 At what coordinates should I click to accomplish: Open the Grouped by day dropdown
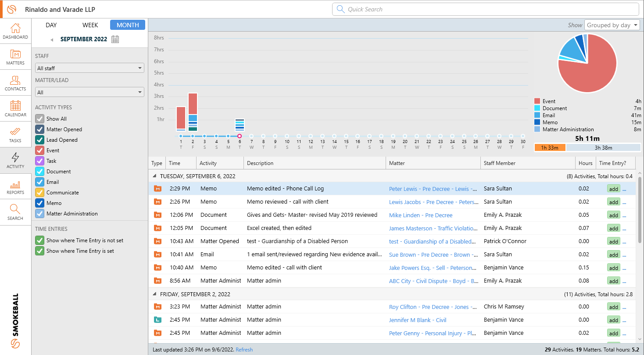612,25
